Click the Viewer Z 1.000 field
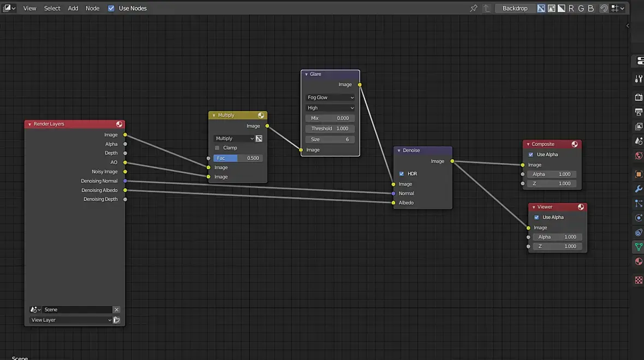Screen dimensions: 644x360 (x=557, y=247)
